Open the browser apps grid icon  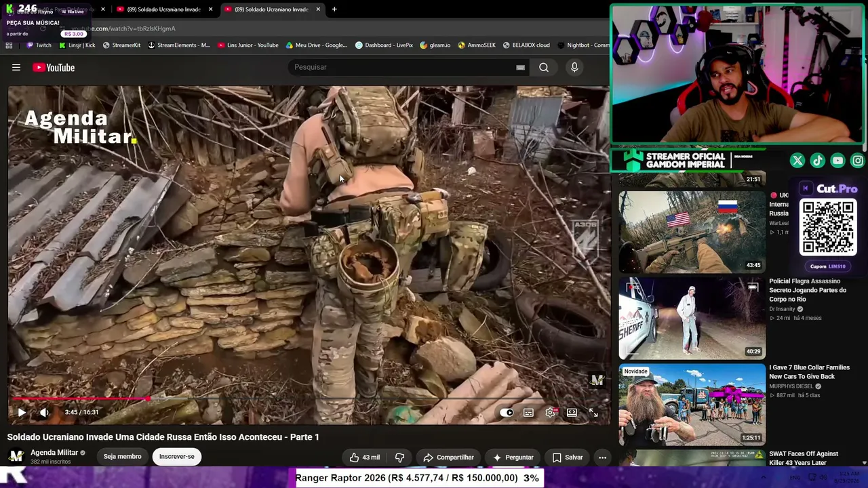click(x=9, y=45)
